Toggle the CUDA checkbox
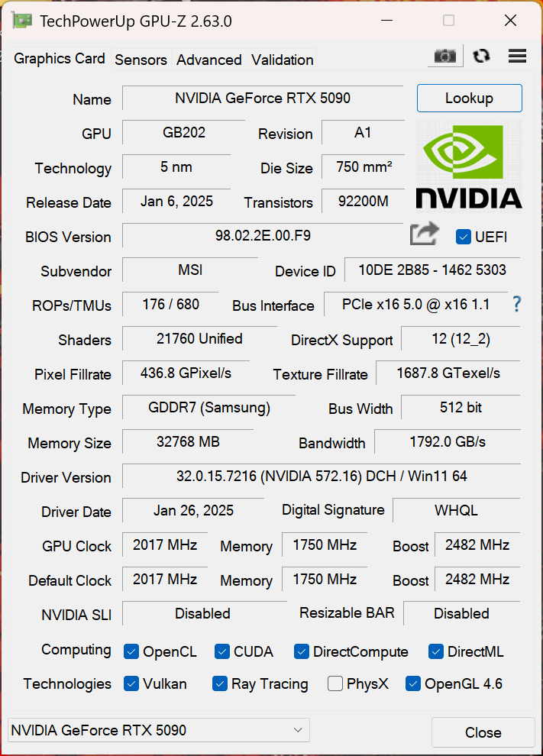Viewport: 543px width, 756px height. pyautogui.click(x=221, y=651)
